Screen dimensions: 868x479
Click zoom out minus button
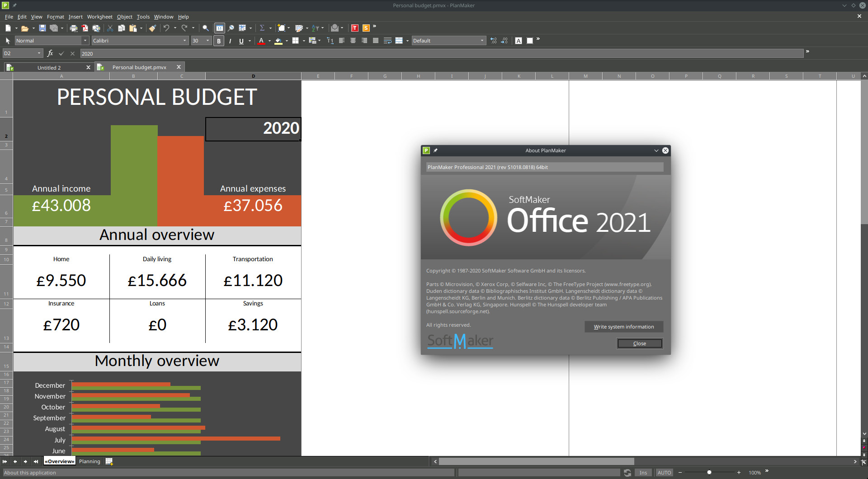tap(680, 473)
